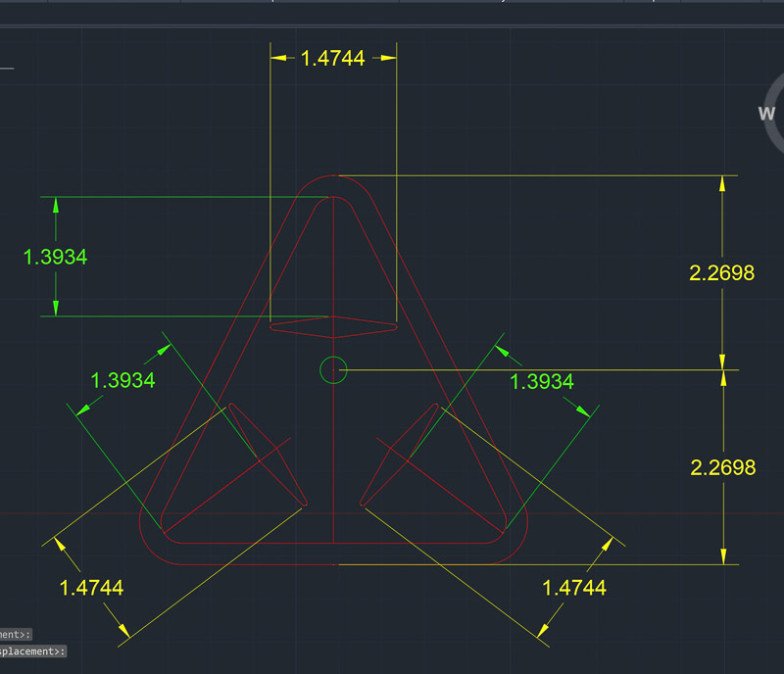Click the W label on the ViewCube compass
This screenshot has width=784, height=674.
766,113
